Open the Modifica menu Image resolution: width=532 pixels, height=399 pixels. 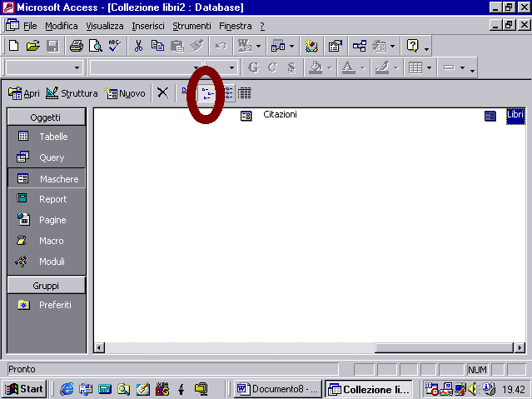62,26
